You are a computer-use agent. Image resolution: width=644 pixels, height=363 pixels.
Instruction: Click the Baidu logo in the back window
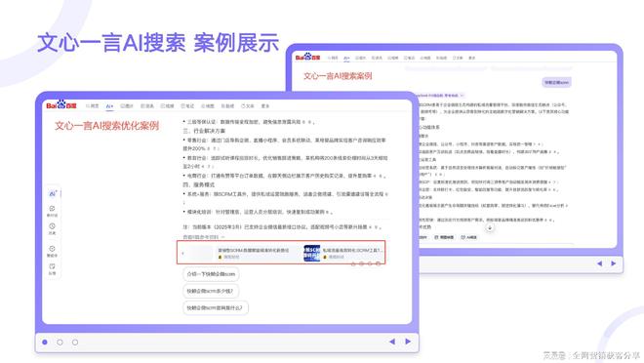click(x=307, y=57)
